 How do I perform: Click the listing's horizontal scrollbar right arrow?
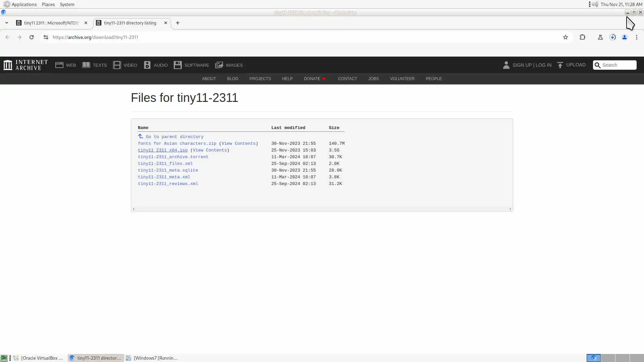[510, 209]
